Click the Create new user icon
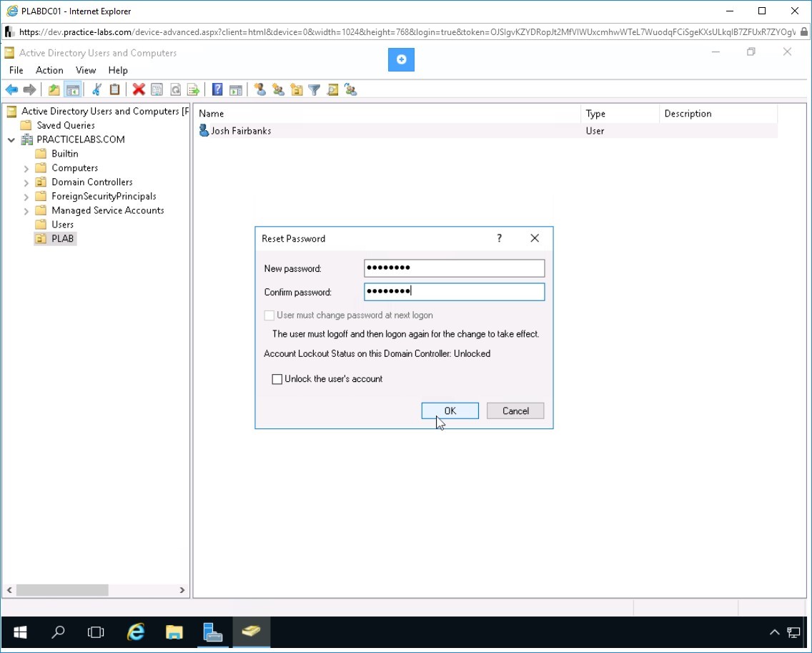Viewport: 812px width, 653px height. pyautogui.click(x=260, y=89)
